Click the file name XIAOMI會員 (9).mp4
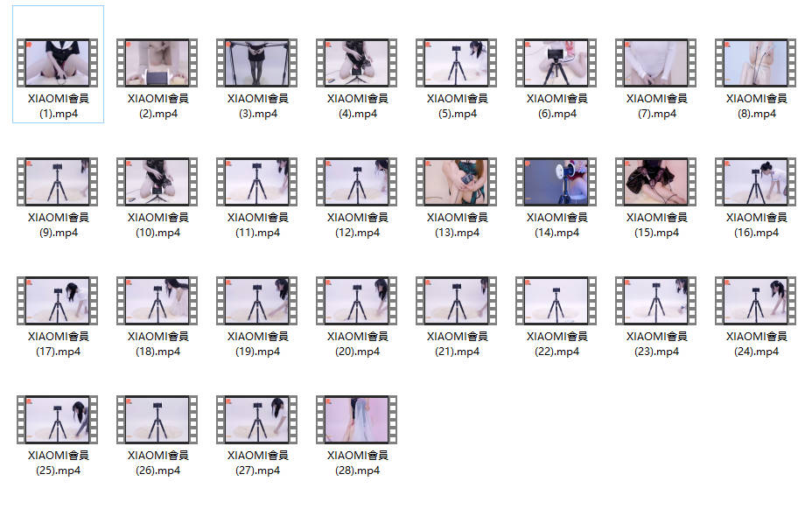Screen dimensions: 812x509 (x=58, y=226)
